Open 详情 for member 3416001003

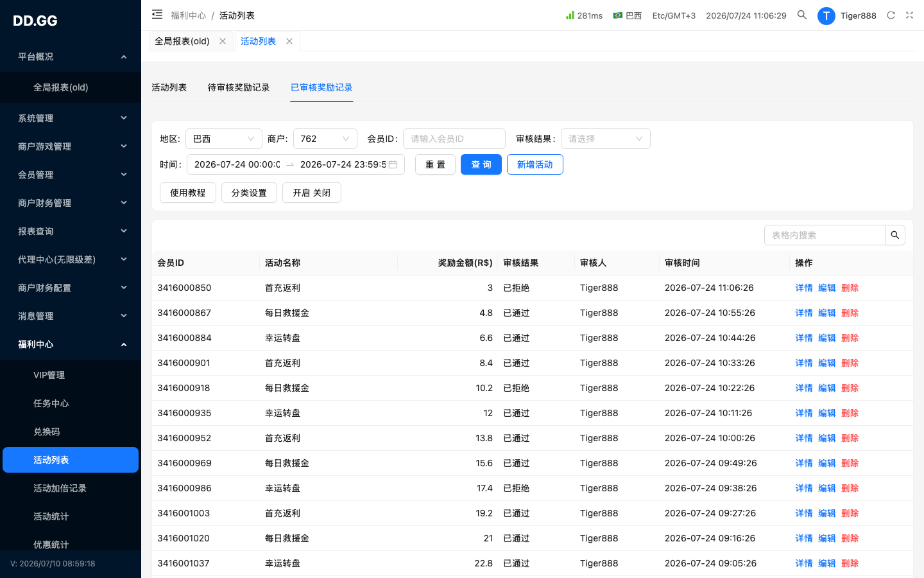804,513
